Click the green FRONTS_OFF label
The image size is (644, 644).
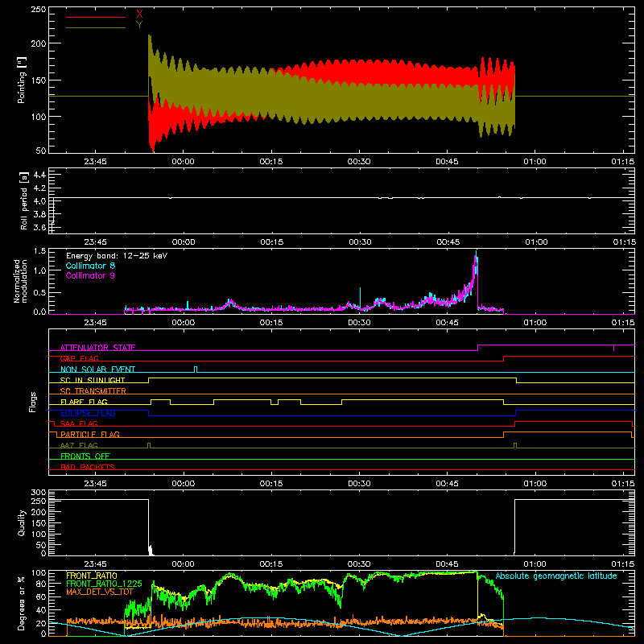(85, 456)
